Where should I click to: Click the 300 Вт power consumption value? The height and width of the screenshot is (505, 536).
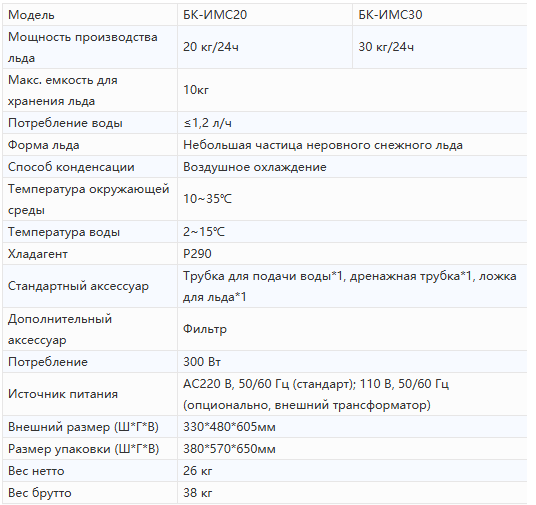coord(202,362)
